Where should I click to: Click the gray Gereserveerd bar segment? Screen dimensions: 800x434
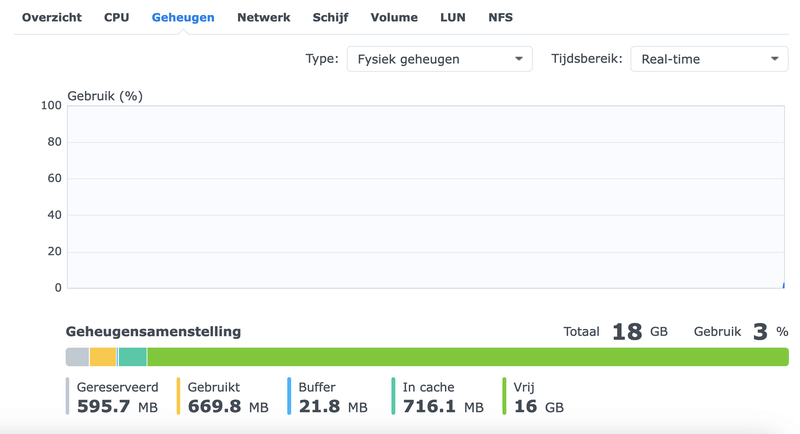point(77,357)
